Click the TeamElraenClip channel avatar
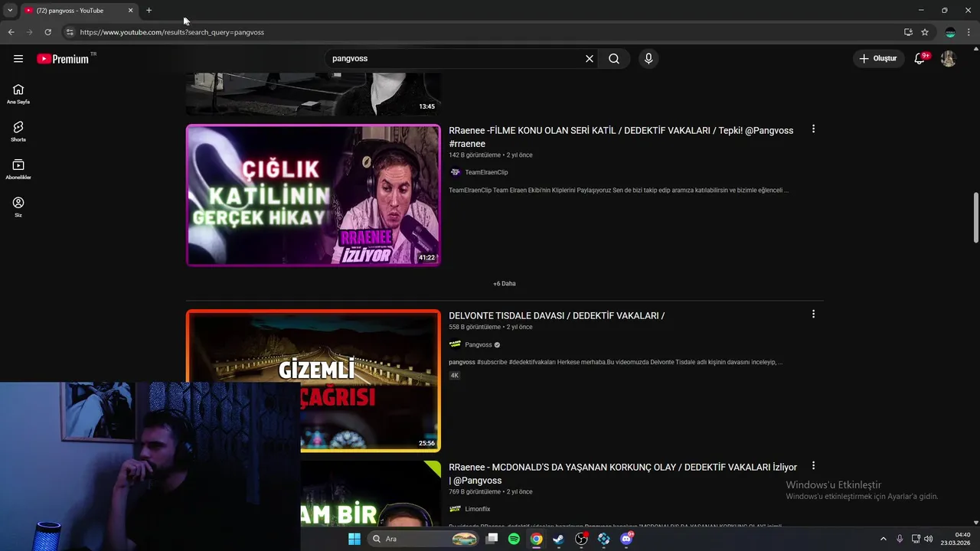The height and width of the screenshot is (551, 980). point(455,173)
